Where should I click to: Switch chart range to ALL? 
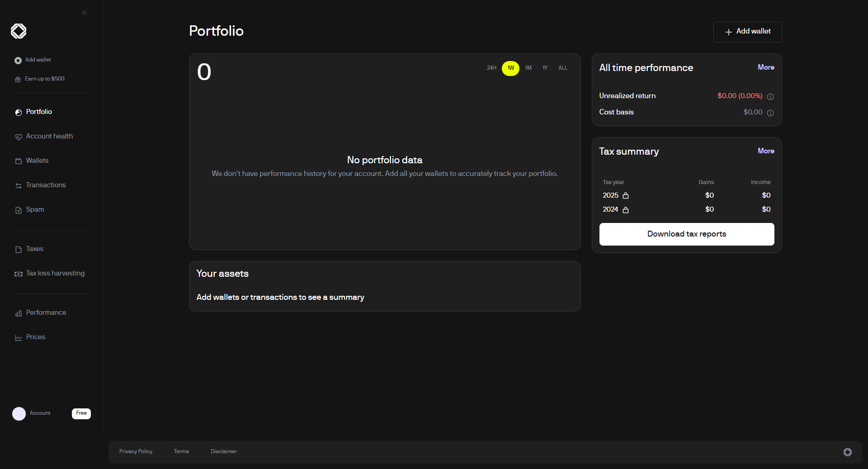point(562,68)
